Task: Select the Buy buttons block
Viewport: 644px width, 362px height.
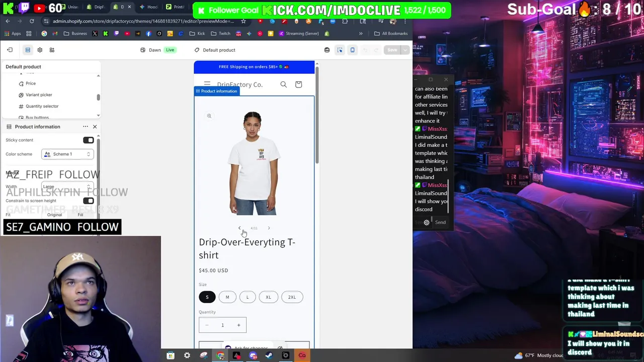Action: (x=37, y=117)
